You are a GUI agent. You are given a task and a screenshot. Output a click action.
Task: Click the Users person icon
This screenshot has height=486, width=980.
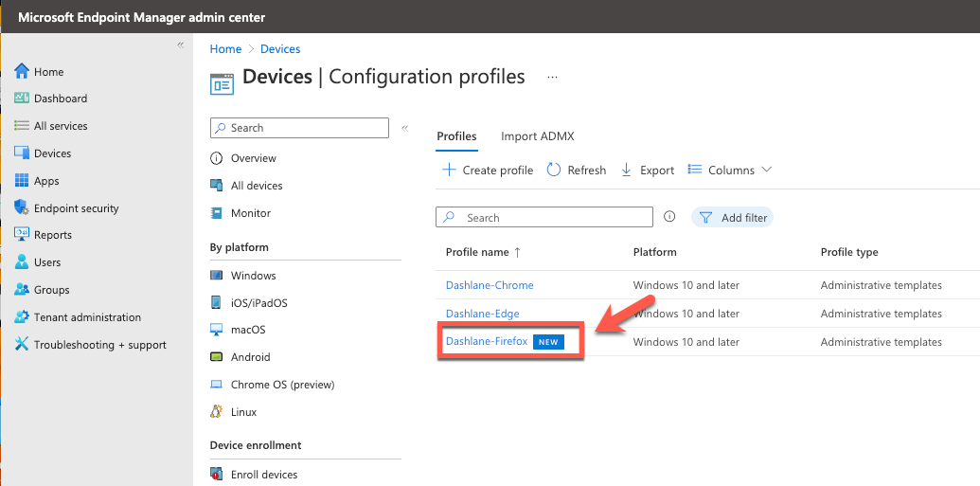pos(22,261)
